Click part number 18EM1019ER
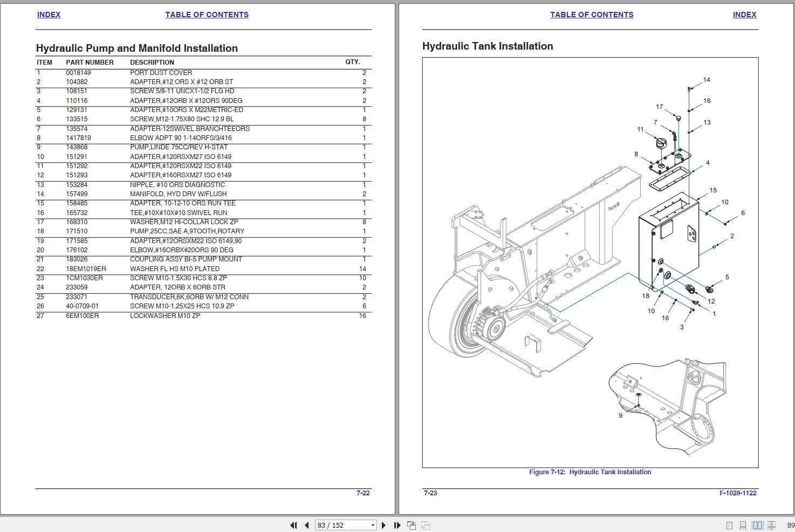 click(x=86, y=269)
